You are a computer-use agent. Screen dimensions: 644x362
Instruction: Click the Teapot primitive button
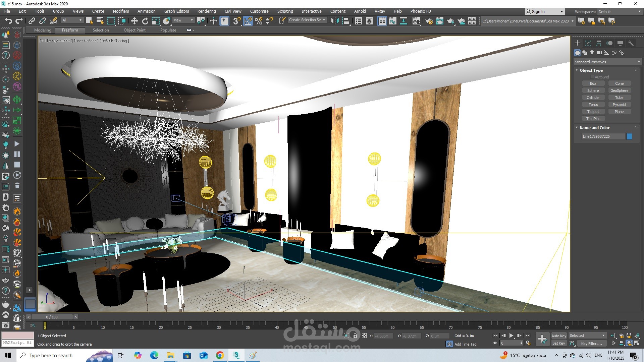click(593, 112)
